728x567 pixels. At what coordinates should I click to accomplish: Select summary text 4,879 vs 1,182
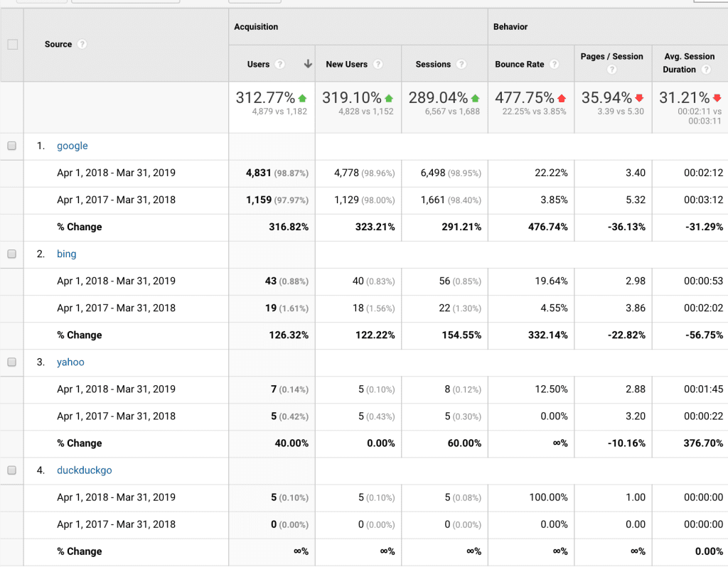coord(279,112)
